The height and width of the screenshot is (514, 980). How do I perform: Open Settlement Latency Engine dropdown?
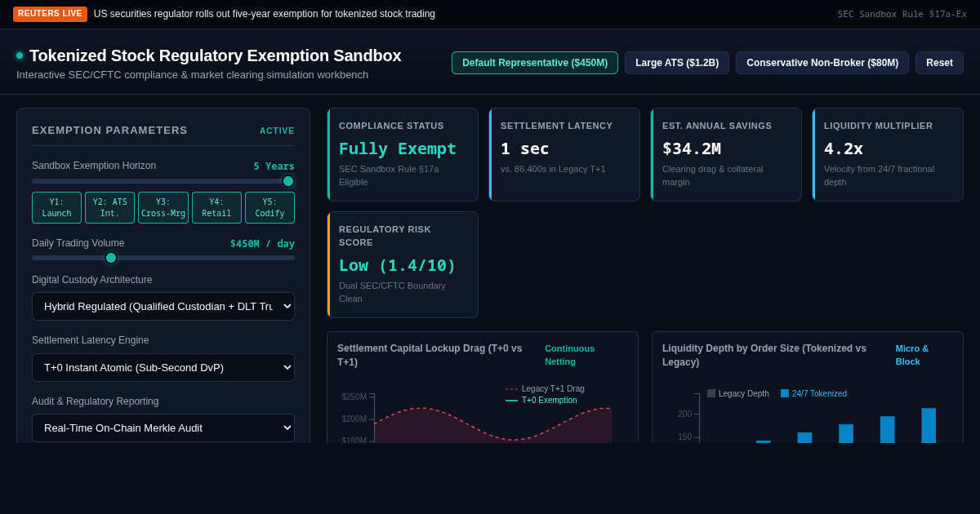163,367
